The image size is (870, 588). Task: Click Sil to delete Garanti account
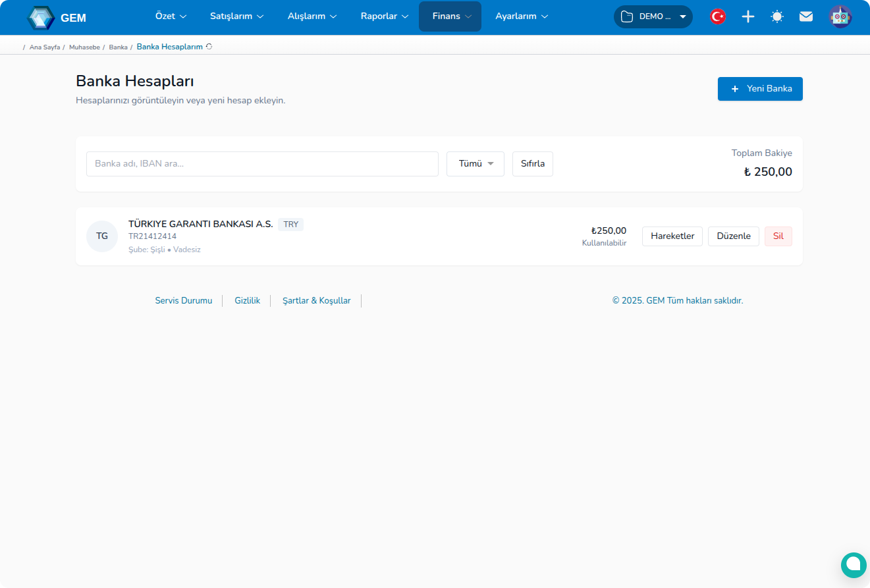[778, 236]
